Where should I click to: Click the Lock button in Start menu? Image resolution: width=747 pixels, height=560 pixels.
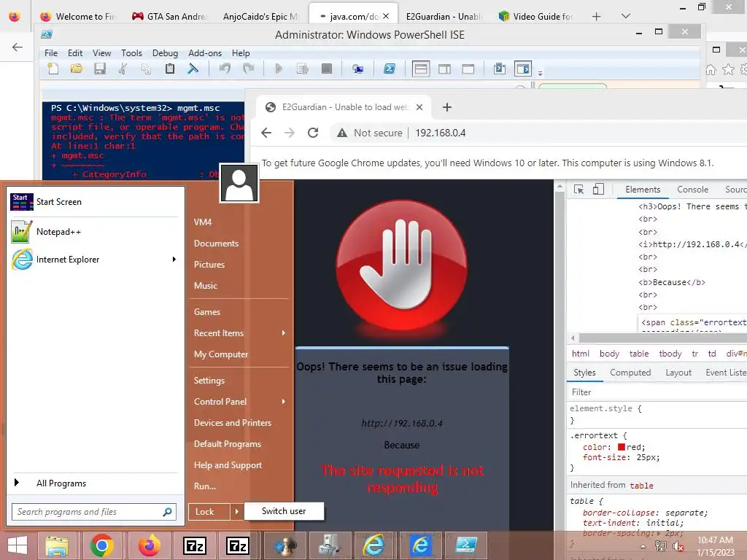point(209,512)
